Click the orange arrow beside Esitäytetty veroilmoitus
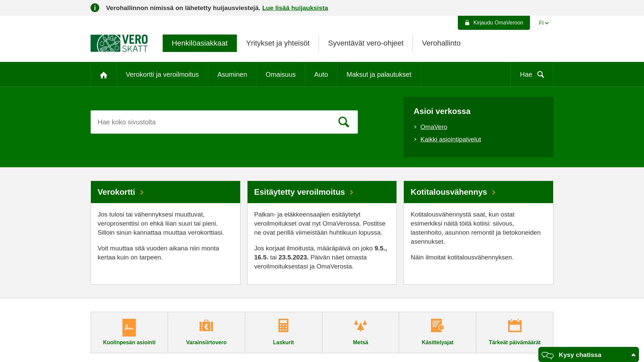The image size is (644, 362). click(x=352, y=192)
